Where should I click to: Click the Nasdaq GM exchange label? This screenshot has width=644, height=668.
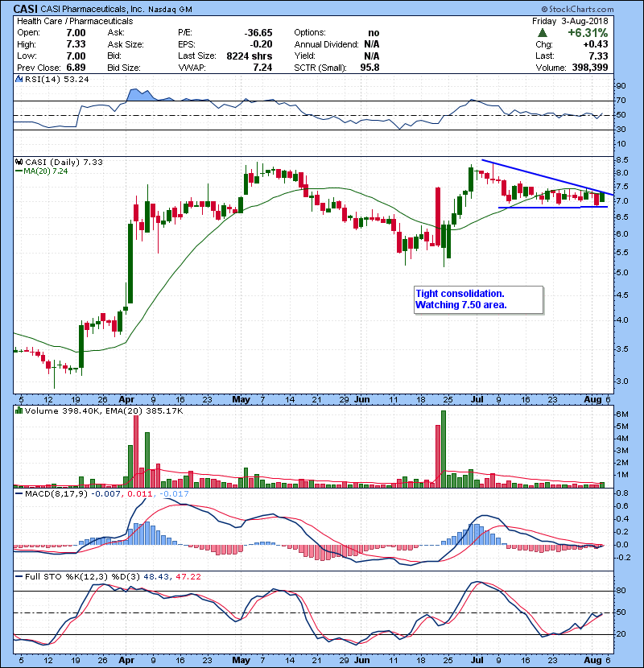pyautogui.click(x=171, y=10)
